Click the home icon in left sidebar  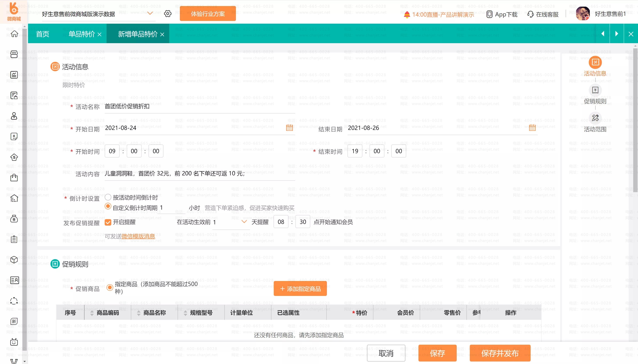point(14,34)
